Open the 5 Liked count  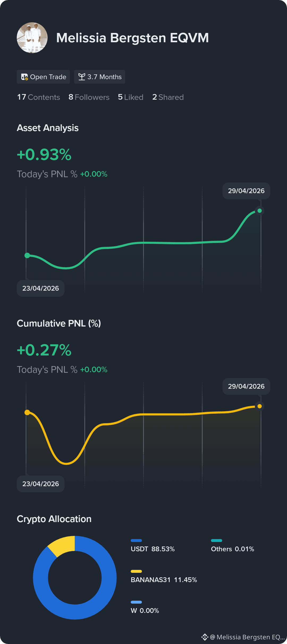tap(131, 97)
